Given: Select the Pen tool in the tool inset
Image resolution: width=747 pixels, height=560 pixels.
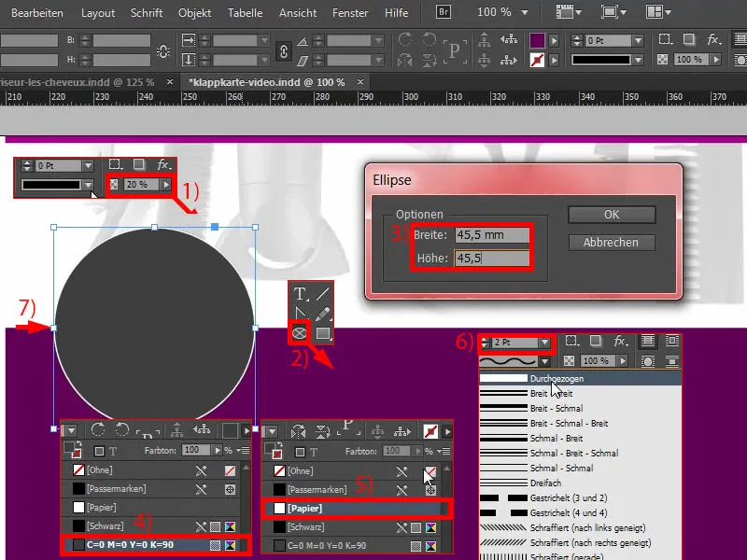Looking at the screenshot, I should pyautogui.click(x=300, y=313).
